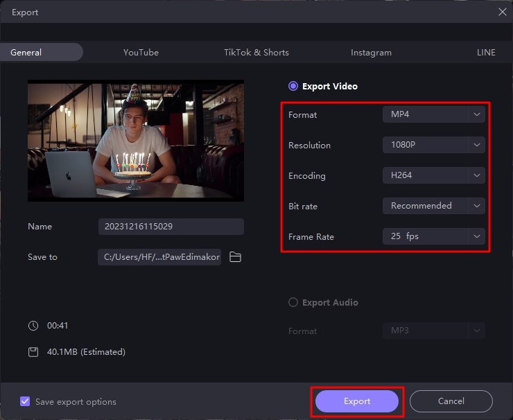
Task: Click the video preview thumbnail
Action: tap(136, 141)
